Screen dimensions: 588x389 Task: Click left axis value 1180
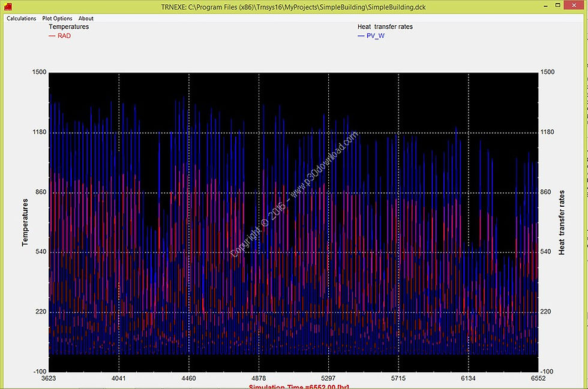(40, 132)
